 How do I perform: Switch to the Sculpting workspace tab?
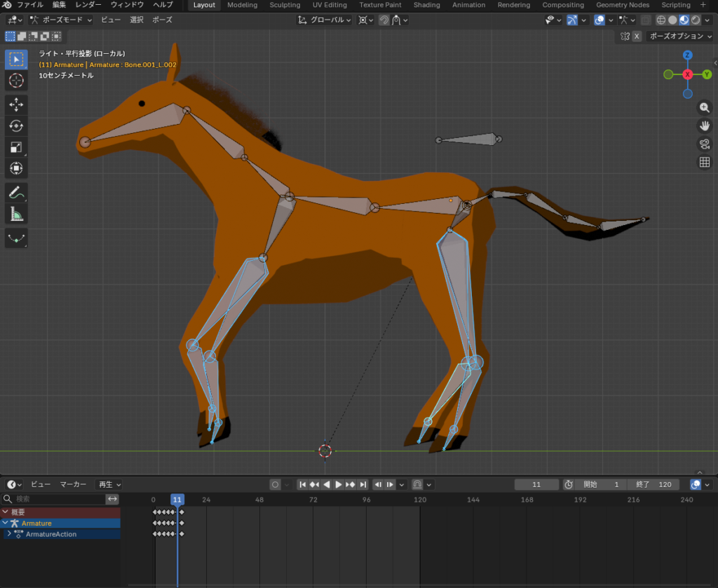coord(285,5)
